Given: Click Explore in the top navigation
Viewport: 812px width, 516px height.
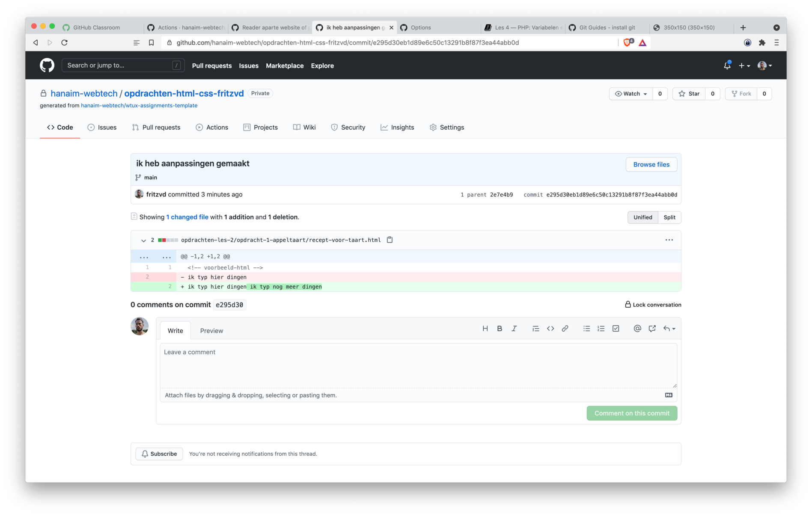Looking at the screenshot, I should pyautogui.click(x=322, y=65).
